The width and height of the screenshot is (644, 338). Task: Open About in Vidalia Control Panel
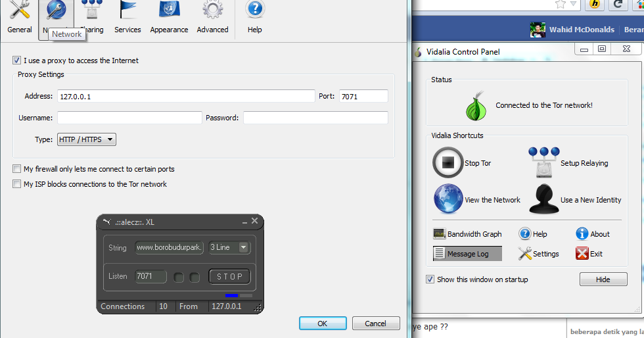coord(593,234)
